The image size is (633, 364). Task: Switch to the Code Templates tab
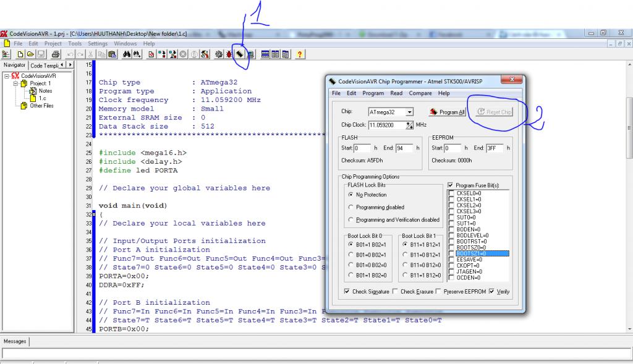tap(45, 66)
